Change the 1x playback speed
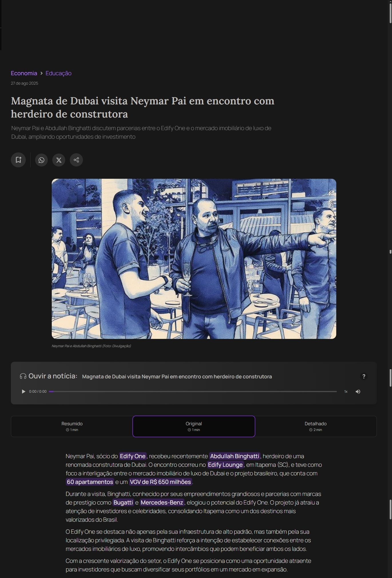Viewport: 392px width, 578px height. point(346,392)
